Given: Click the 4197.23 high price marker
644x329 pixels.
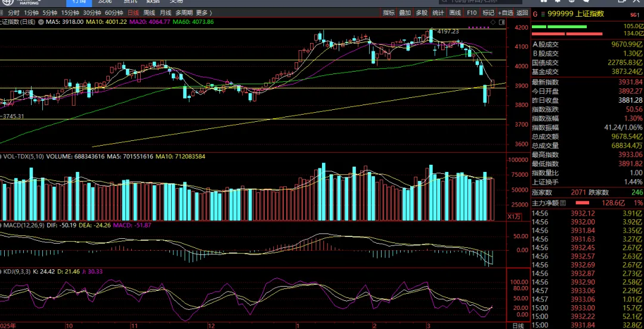Looking at the screenshot, I should pyautogui.click(x=448, y=31).
